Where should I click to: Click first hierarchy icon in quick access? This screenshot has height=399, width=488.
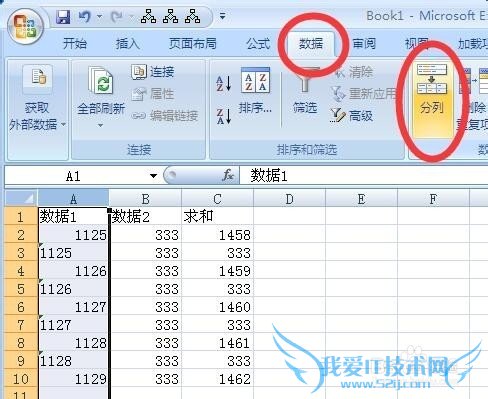(x=148, y=16)
